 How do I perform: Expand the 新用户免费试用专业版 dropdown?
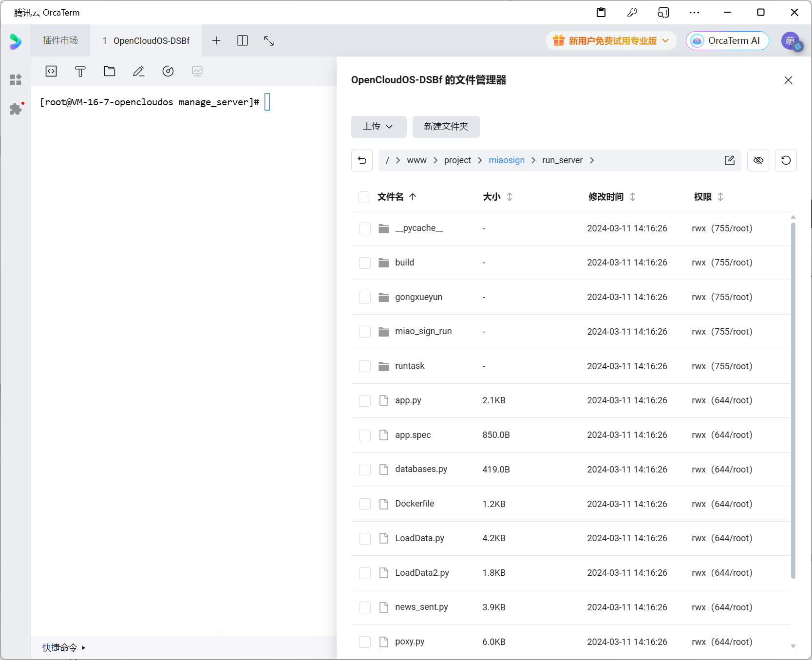[x=611, y=41]
